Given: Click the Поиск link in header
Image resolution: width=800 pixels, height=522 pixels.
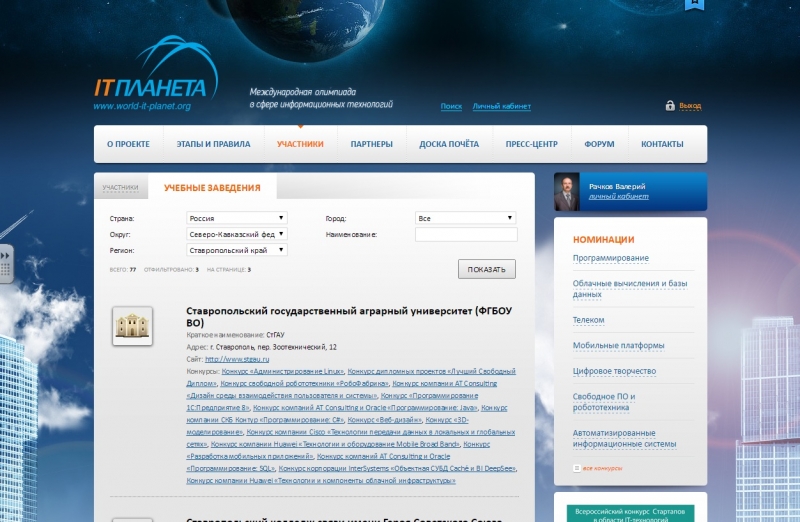Looking at the screenshot, I should pyautogui.click(x=451, y=106).
